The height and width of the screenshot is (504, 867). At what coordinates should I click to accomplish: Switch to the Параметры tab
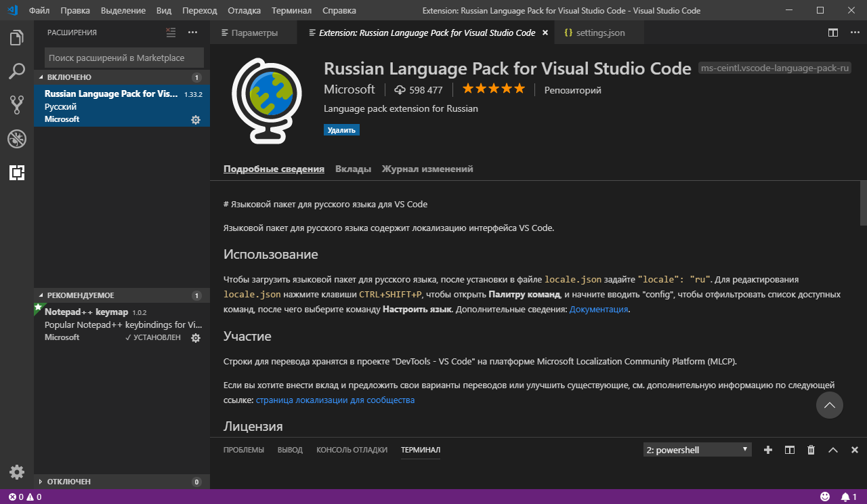tap(253, 33)
